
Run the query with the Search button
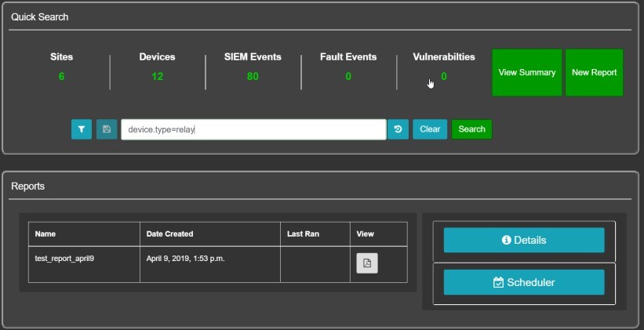click(x=471, y=129)
